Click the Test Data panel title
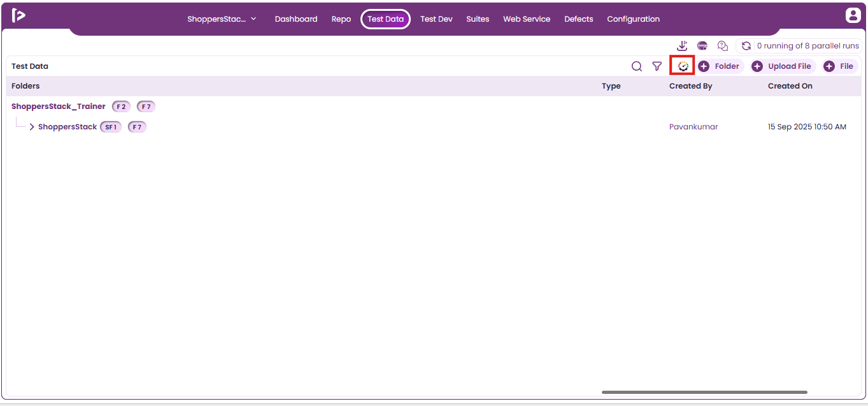868x406 pixels. tap(30, 66)
